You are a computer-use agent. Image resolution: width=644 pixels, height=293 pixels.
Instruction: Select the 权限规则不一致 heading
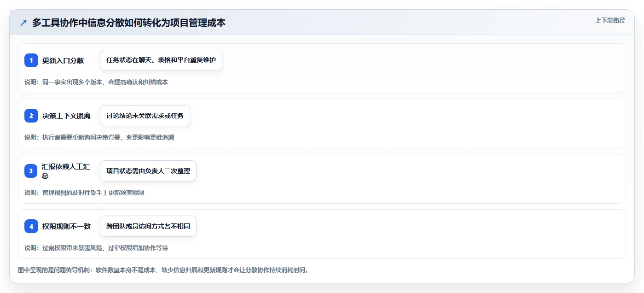[66, 226]
